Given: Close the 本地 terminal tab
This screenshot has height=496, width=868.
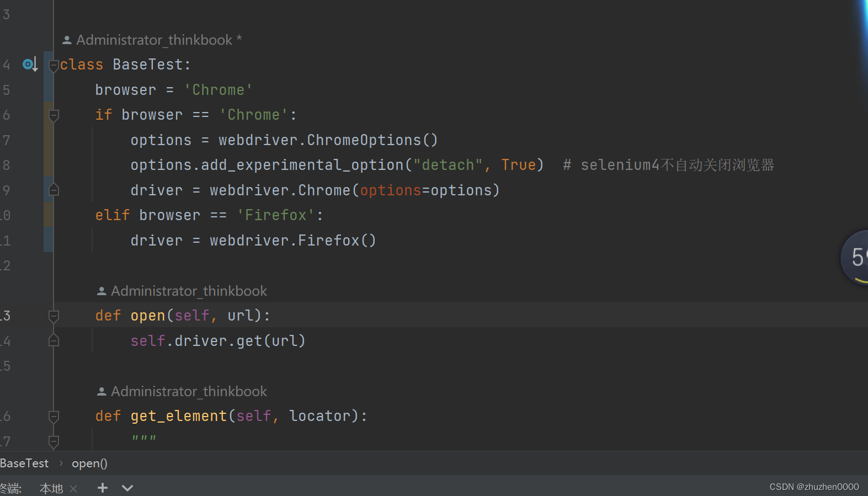Looking at the screenshot, I should [73, 489].
